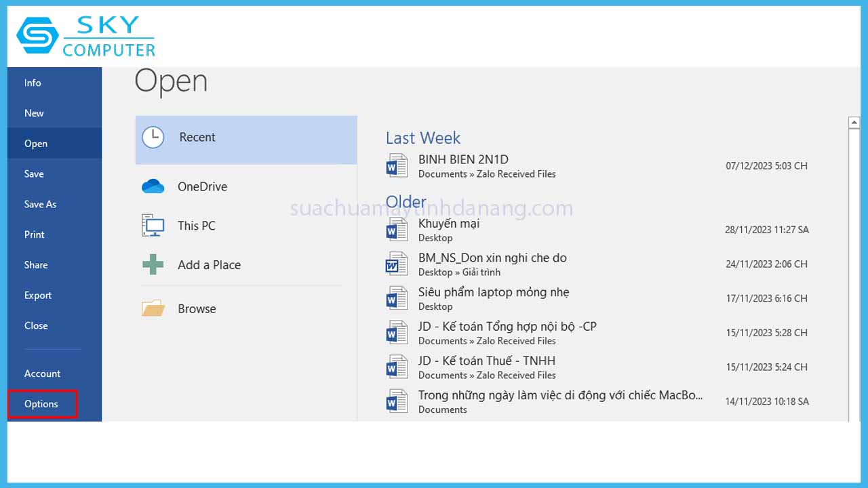Click the Browse button
Image resolution: width=868 pixels, height=488 pixels.
coord(246,308)
